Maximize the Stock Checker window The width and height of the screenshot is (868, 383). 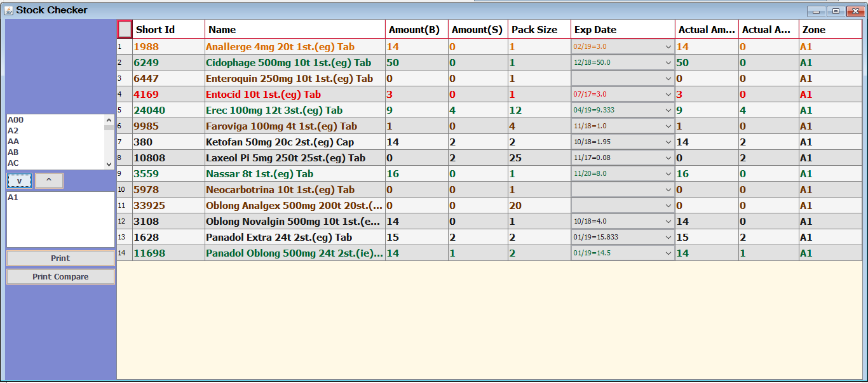836,11
